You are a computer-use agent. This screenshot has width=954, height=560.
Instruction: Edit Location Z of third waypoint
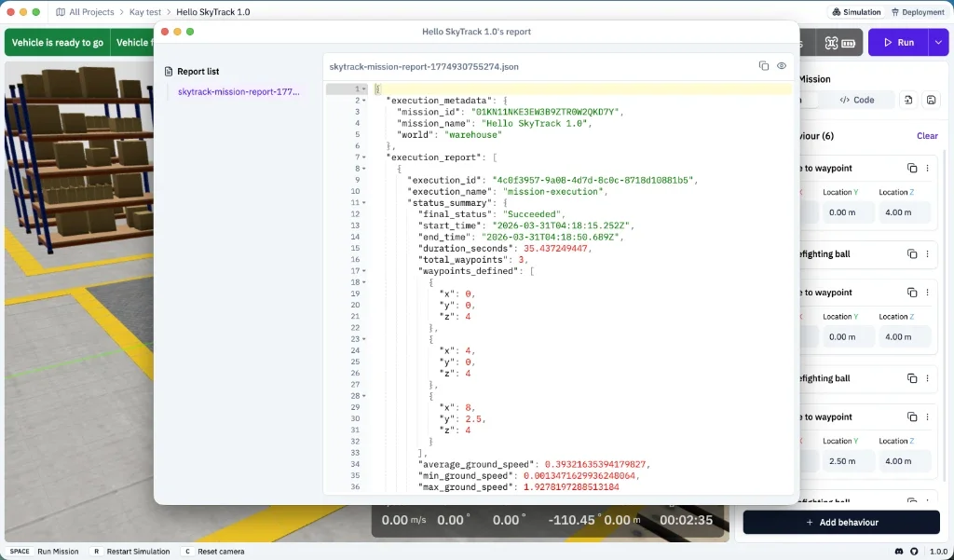[x=904, y=461]
